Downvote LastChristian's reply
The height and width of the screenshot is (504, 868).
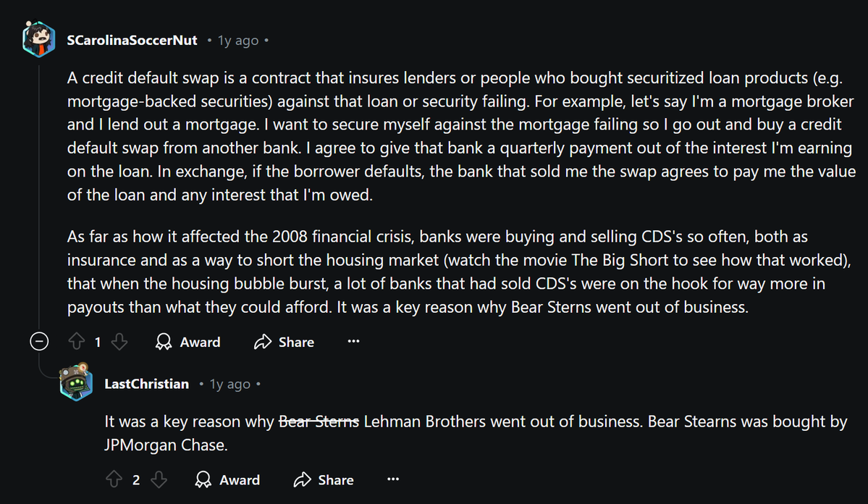tap(159, 479)
